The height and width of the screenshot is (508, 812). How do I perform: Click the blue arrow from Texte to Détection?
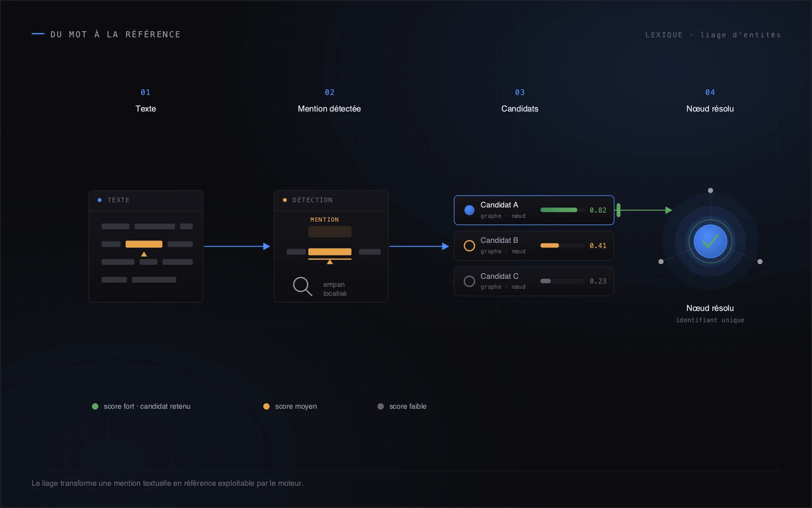(x=237, y=246)
